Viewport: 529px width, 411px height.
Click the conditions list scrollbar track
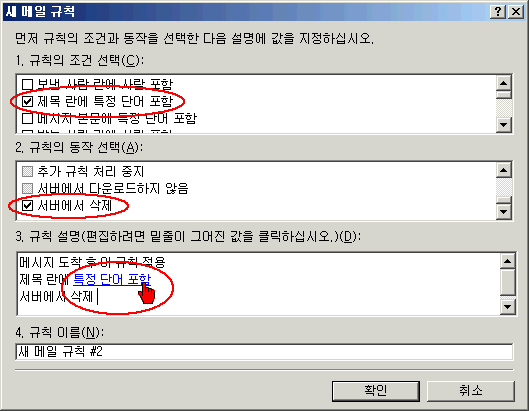[504, 108]
